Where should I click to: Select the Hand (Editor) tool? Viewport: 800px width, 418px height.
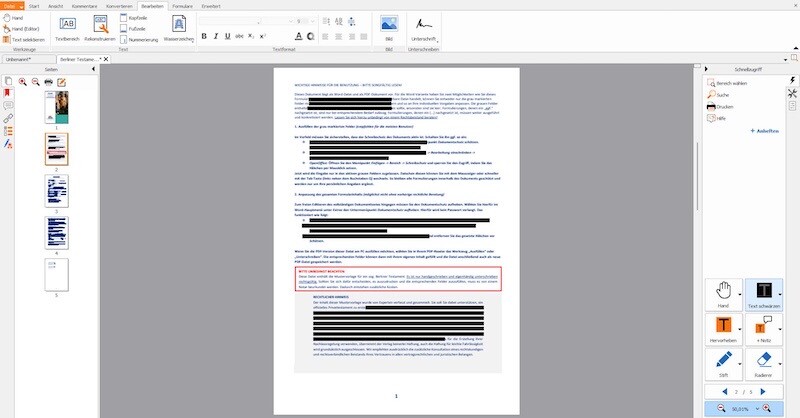click(x=21, y=29)
